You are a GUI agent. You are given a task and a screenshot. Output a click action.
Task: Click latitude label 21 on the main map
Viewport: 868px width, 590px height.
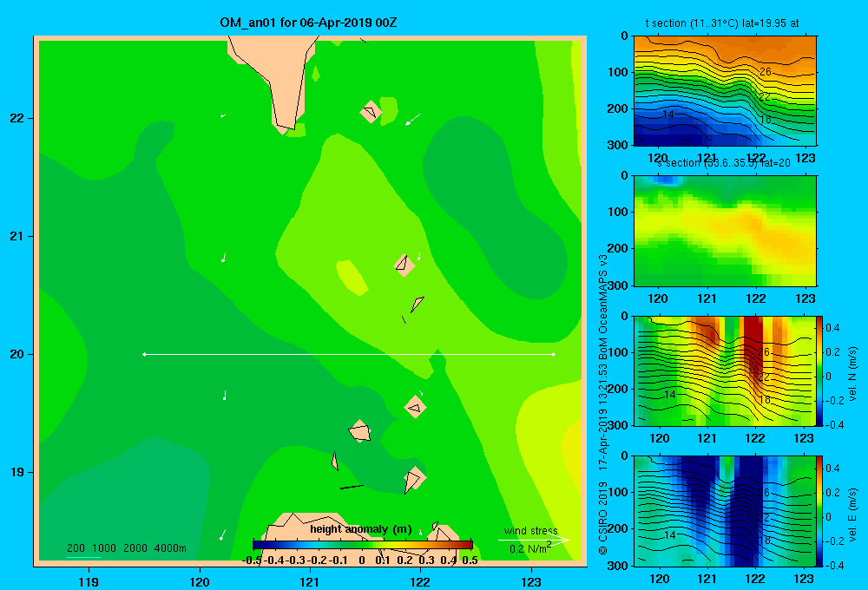point(17,236)
